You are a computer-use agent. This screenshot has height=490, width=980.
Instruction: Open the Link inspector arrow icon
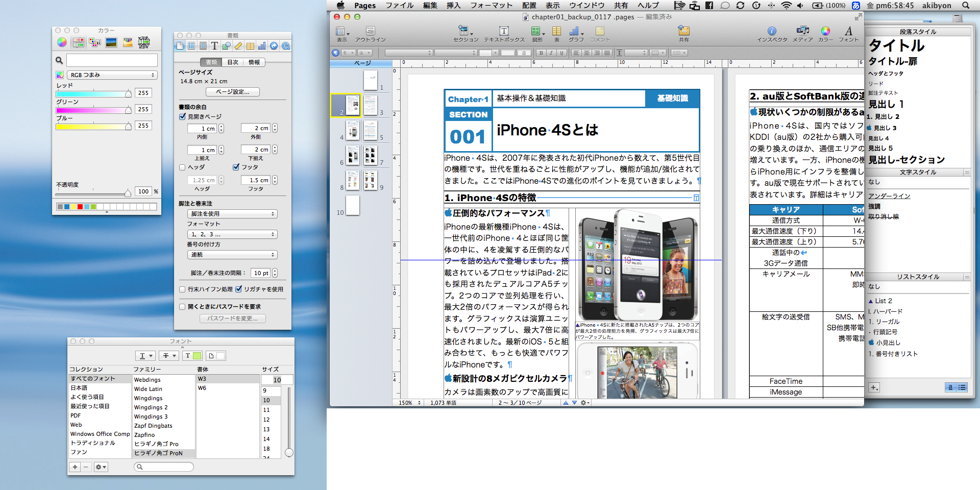pyautogui.click(x=274, y=46)
